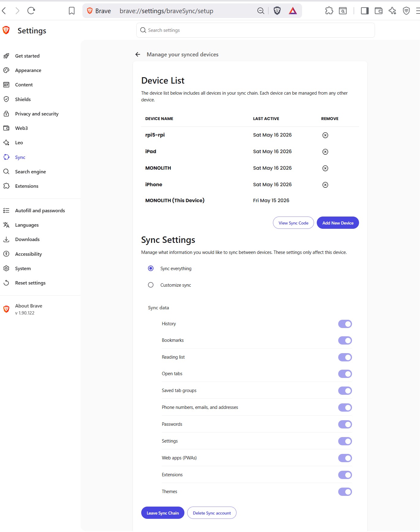Open About Brave version page
Image resolution: width=420 pixels, height=532 pixels.
pos(29,309)
